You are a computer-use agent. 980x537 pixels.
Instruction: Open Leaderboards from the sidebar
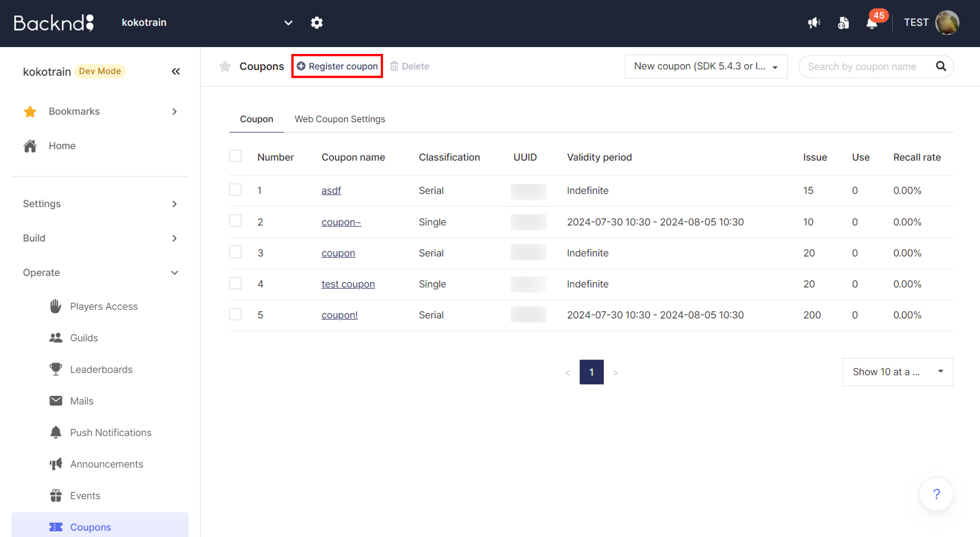pos(101,369)
